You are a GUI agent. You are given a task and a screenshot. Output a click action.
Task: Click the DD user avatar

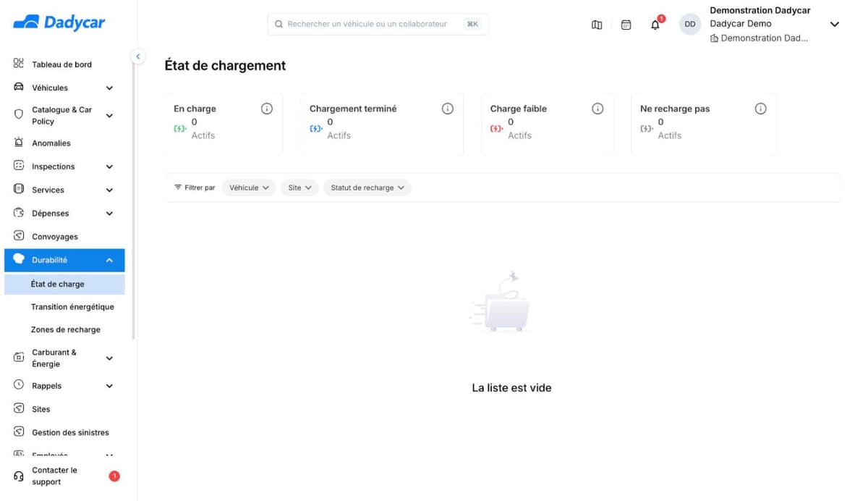(x=690, y=25)
